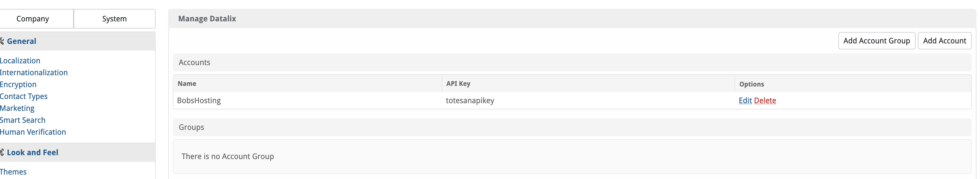Expand the Look and Feel section header
The image size is (980, 179).
(77, 152)
